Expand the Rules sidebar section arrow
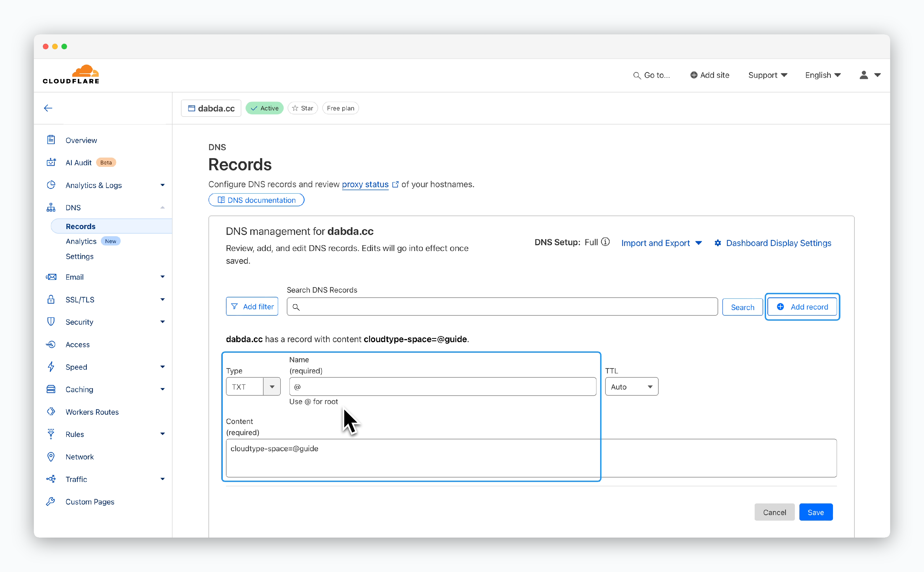Image resolution: width=924 pixels, height=572 pixels. coord(162,434)
